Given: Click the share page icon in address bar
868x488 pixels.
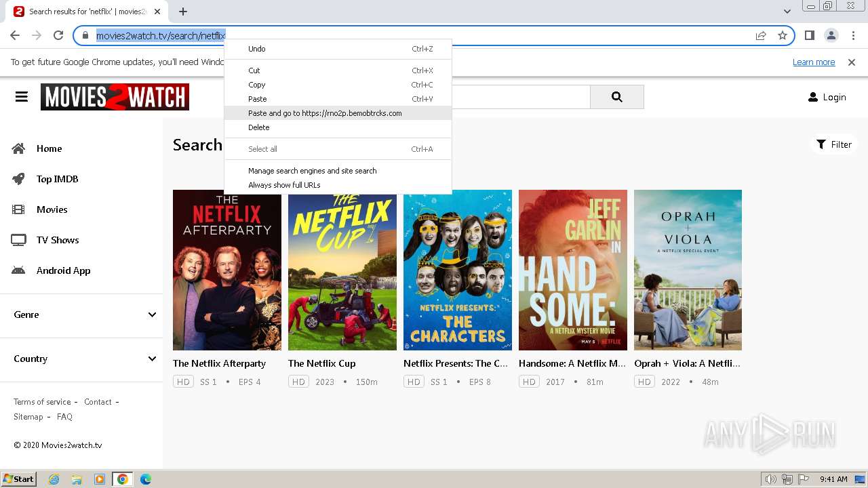Looking at the screenshot, I should [761, 36].
